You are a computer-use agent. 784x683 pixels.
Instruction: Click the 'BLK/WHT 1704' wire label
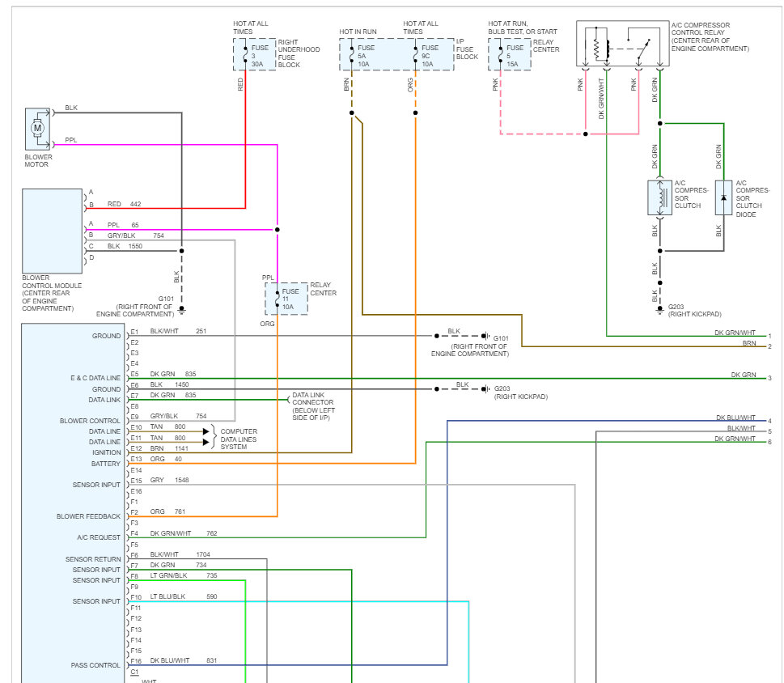click(180, 554)
